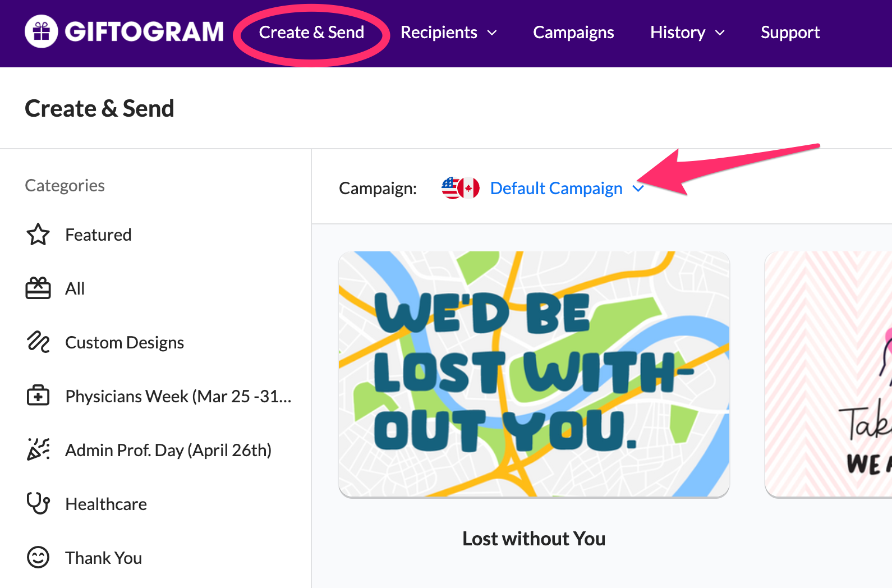The height and width of the screenshot is (588, 892).
Task: Go to the Campaigns menu item
Action: coord(573,33)
